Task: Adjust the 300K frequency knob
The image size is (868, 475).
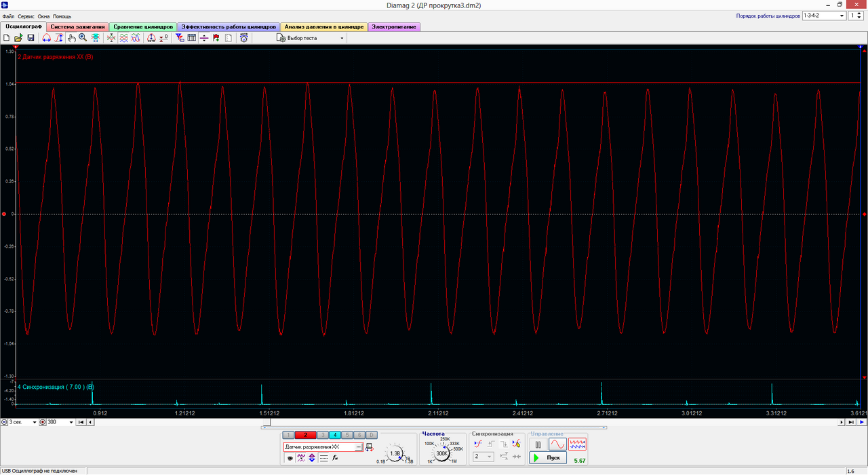Action: point(441,453)
